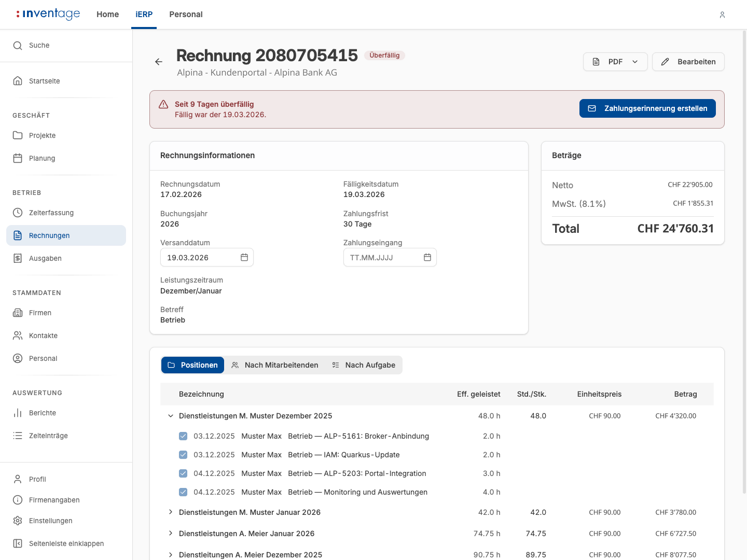The image size is (747, 560).
Task: Click the inventage logo
Action: click(48, 14)
